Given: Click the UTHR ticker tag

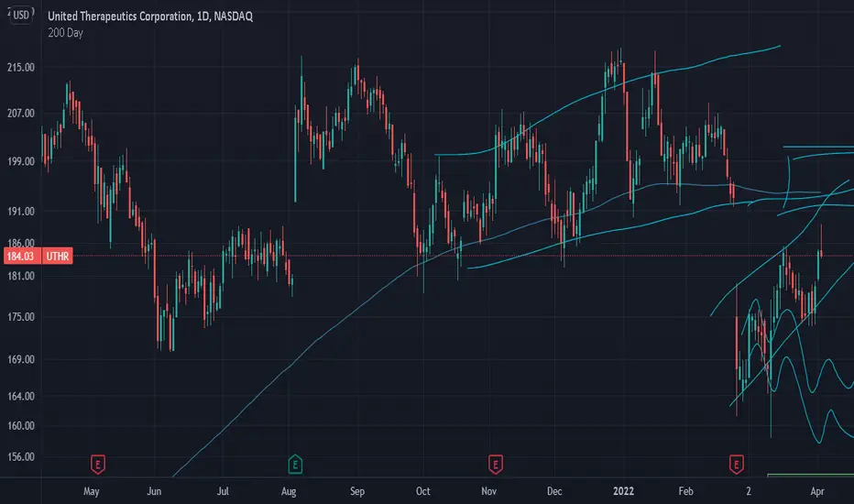Looking at the screenshot, I should 57,256.
